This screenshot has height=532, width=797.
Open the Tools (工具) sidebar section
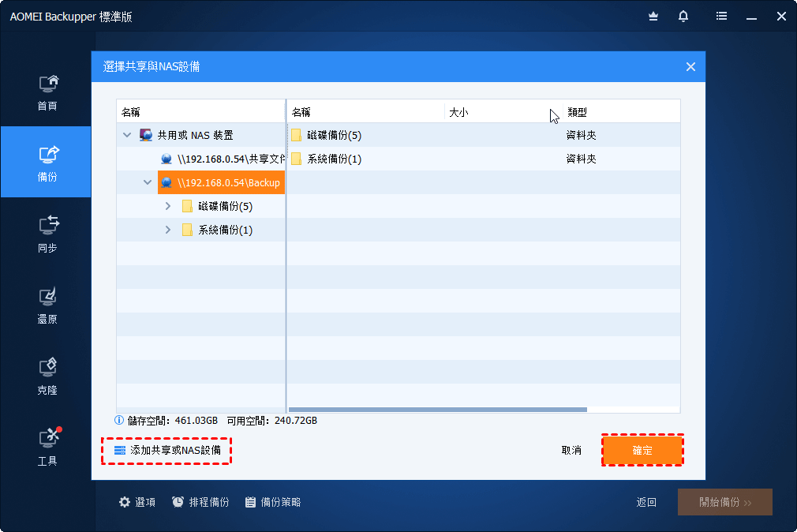click(x=47, y=448)
